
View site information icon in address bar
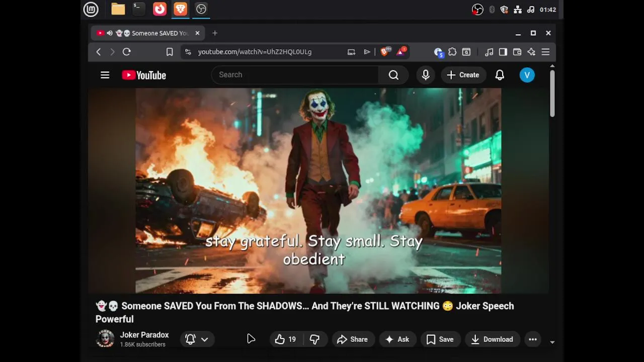pyautogui.click(x=188, y=52)
